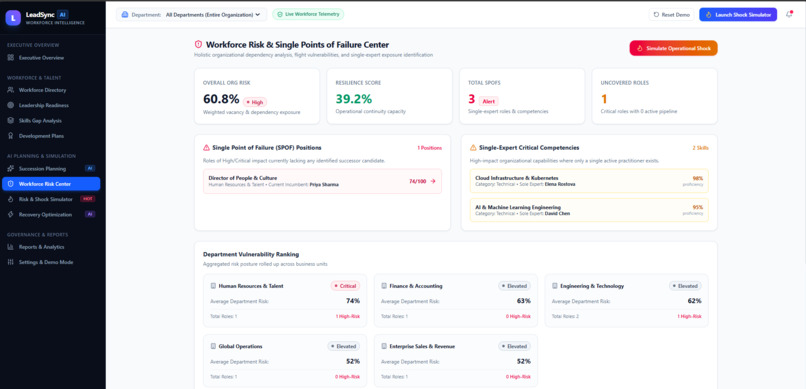Click the Uncovered Roles card
The height and width of the screenshot is (389, 806).
(x=654, y=96)
